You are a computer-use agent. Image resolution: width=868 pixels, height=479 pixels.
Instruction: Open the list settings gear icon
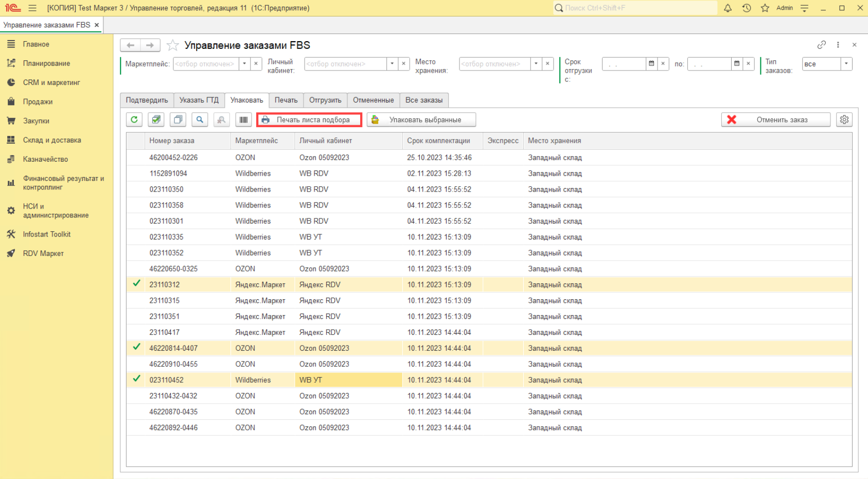tap(844, 119)
